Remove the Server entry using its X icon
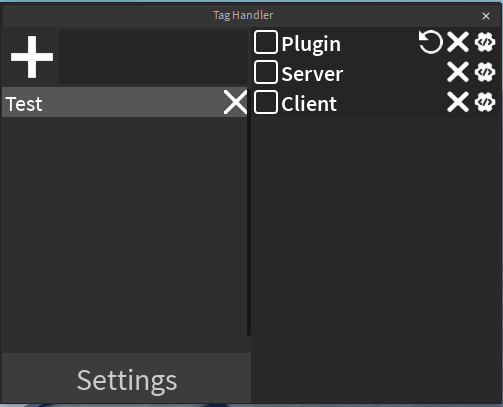This screenshot has height=407, width=503. click(x=458, y=72)
